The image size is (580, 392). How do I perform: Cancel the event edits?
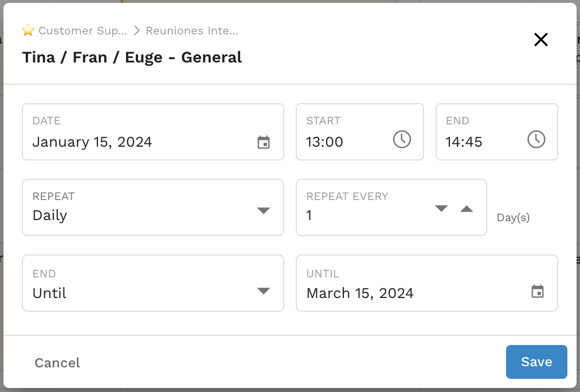[x=57, y=362]
